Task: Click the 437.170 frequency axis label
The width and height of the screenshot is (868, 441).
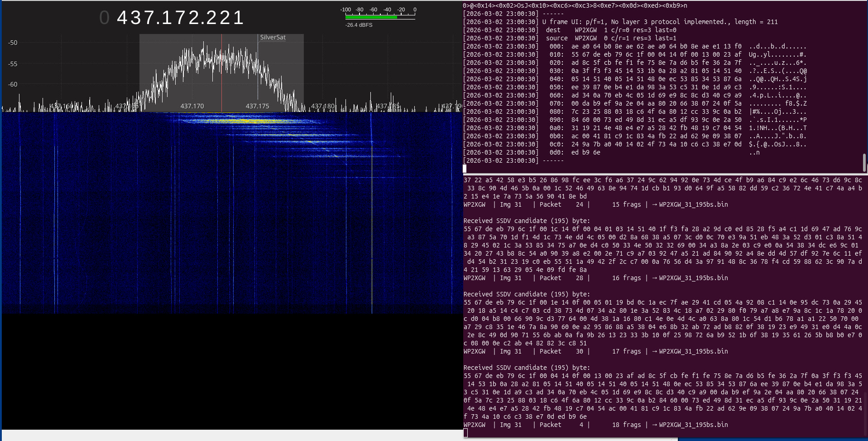Action: point(192,106)
